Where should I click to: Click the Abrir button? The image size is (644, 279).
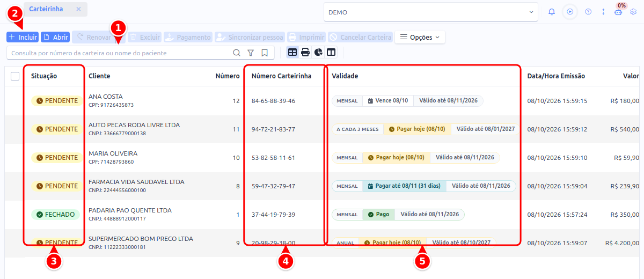click(56, 37)
